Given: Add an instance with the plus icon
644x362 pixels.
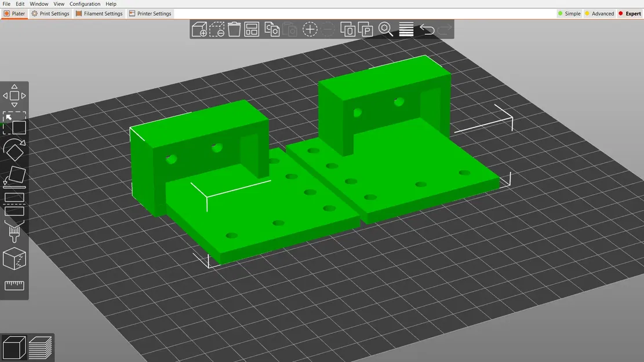Looking at the screenshot, I should (x=310, y=30).
